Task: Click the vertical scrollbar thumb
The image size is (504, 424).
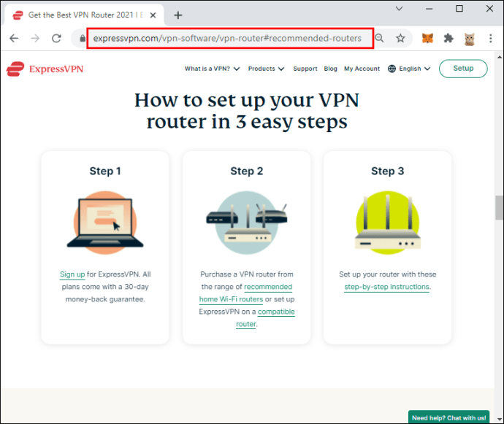Action: pyautogui.click(x=499, y=207)
